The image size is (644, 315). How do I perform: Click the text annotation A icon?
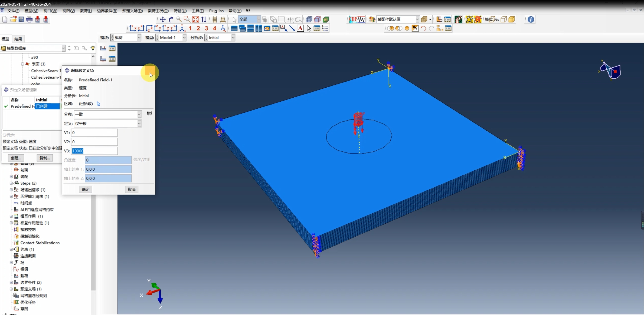(x=300, y=28)
